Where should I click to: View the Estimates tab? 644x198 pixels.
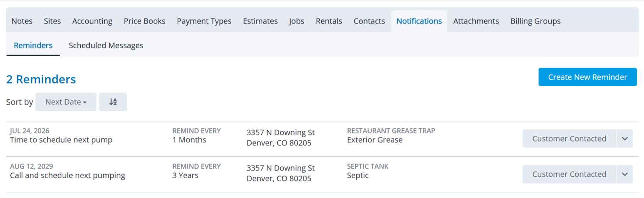tap(260, 21)
